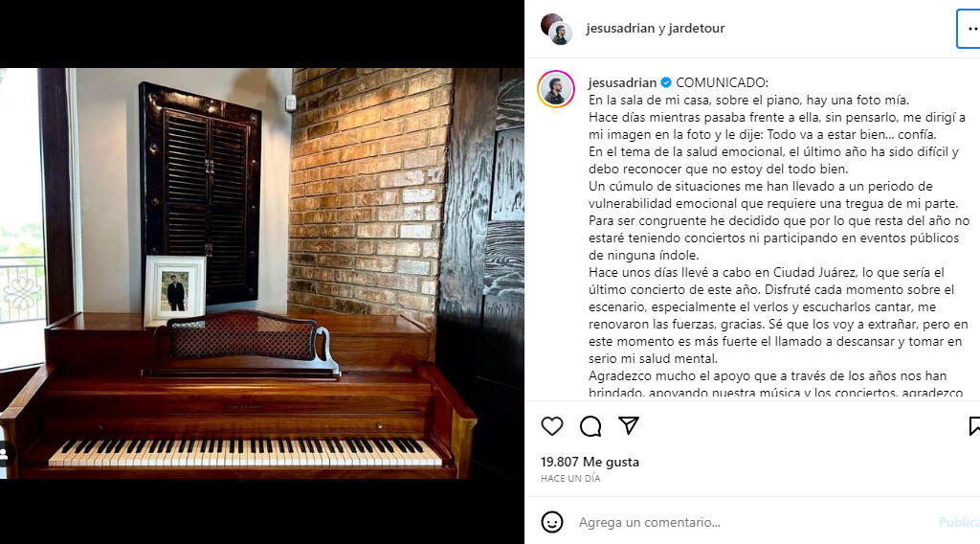Open jesusadrian's story profile picture

pos(556,89)
